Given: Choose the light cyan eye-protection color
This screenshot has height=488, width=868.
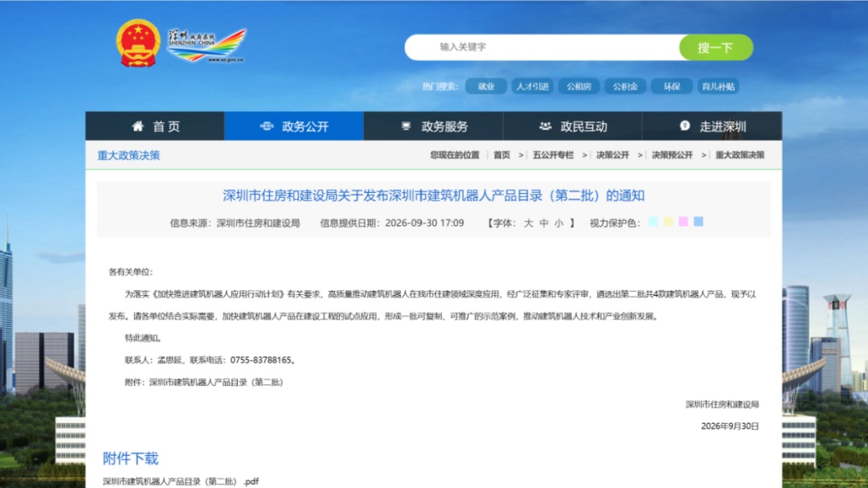Looking at the screenshot, I should pos(653,222).
